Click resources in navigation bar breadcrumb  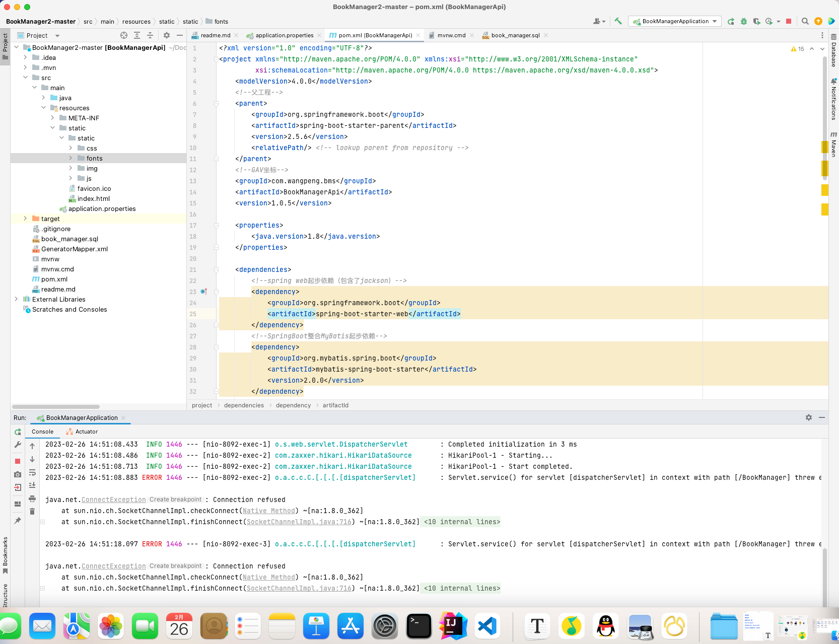tap(136, 22)
